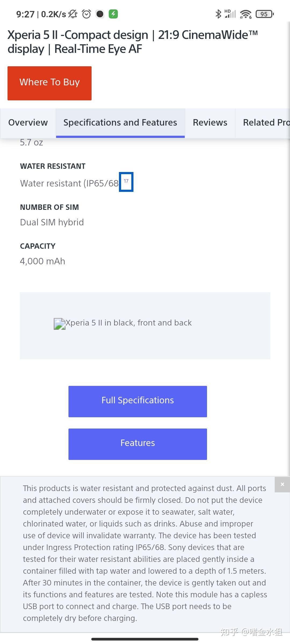The width and height of the screenshot is (290, 644).
Task: Tap the broken Xperia 5 II image
Action: pyautogui.click(x=60, y=324)
